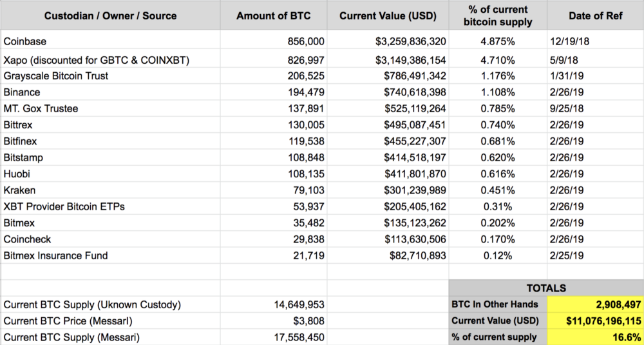Click the Amount of BTC column header
Image resolution: width=644 pixels, height=345 pixels.
point(274,16)
